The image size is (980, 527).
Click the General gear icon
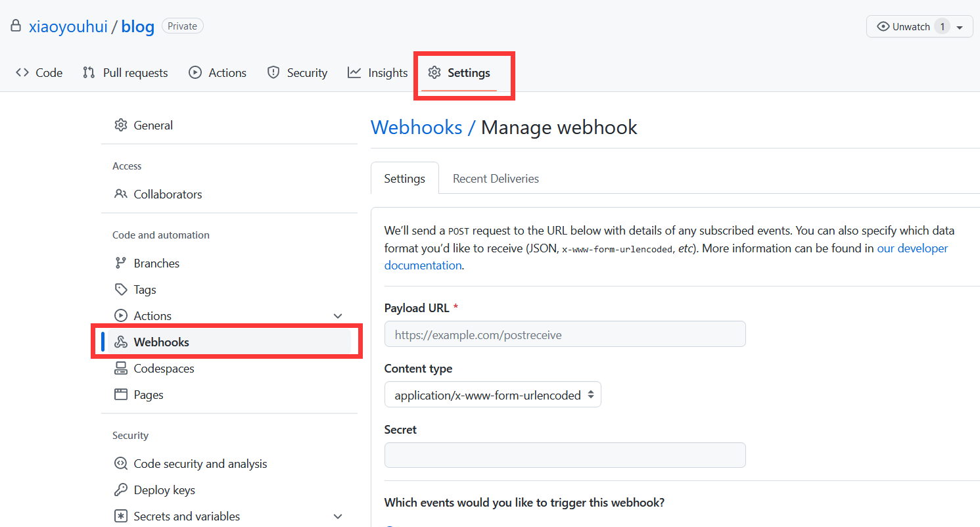[x=121, y=126]
